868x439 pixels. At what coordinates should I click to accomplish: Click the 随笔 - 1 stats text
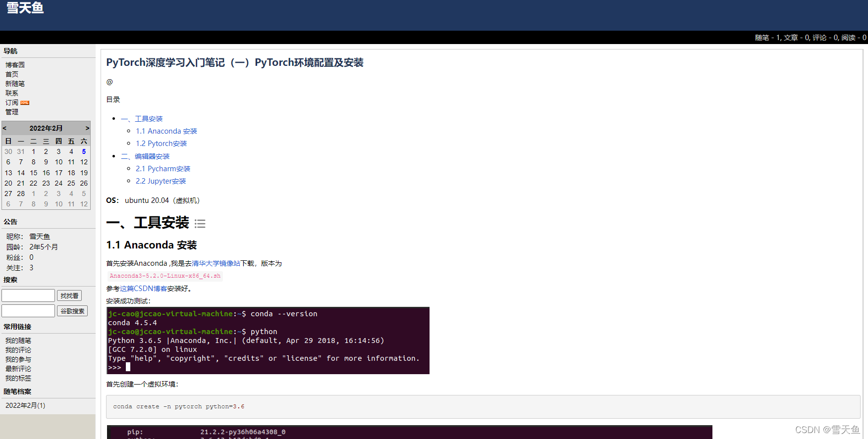pos(767,38)
